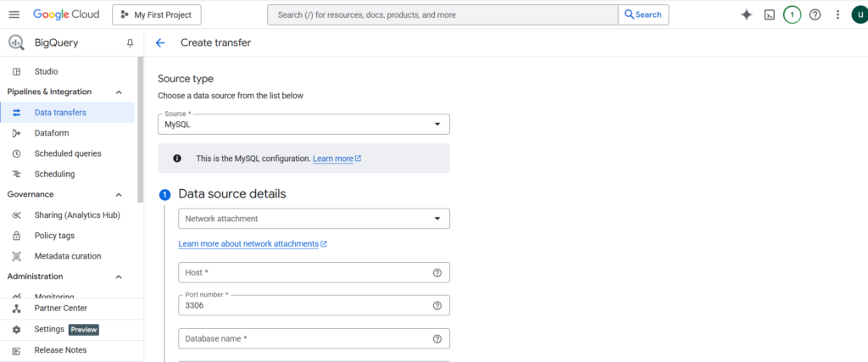Viewport: 868px width, 362px height.
Task: Click the Scheduling list icon
Action: 17,174
